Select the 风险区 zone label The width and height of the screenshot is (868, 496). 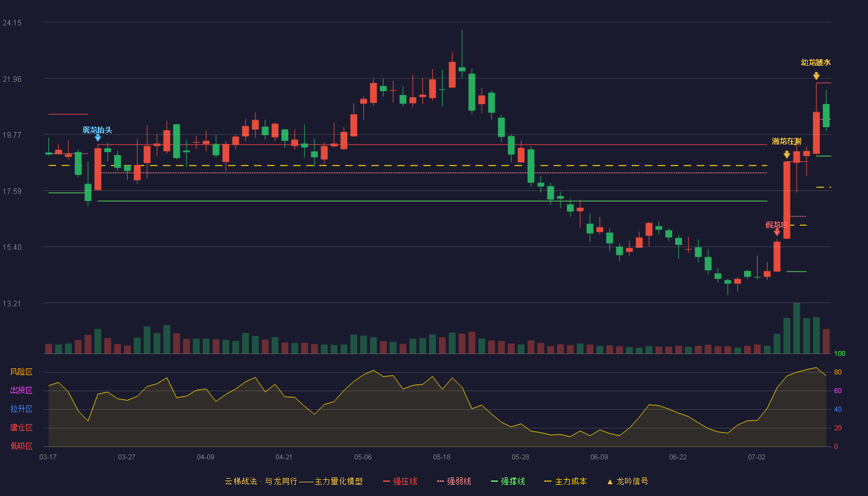click(21, 372)
